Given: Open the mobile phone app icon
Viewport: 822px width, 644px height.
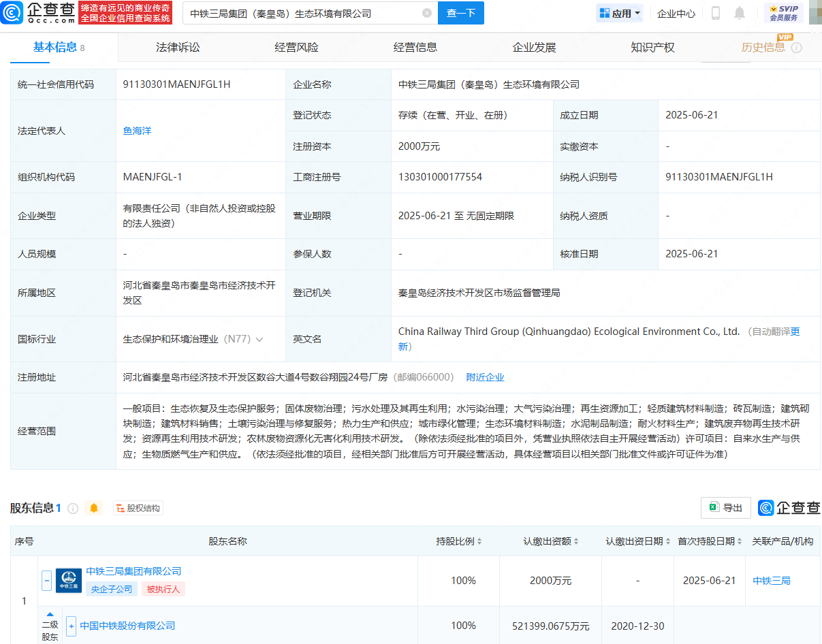Looking at the screenshot, I should 716,13.
